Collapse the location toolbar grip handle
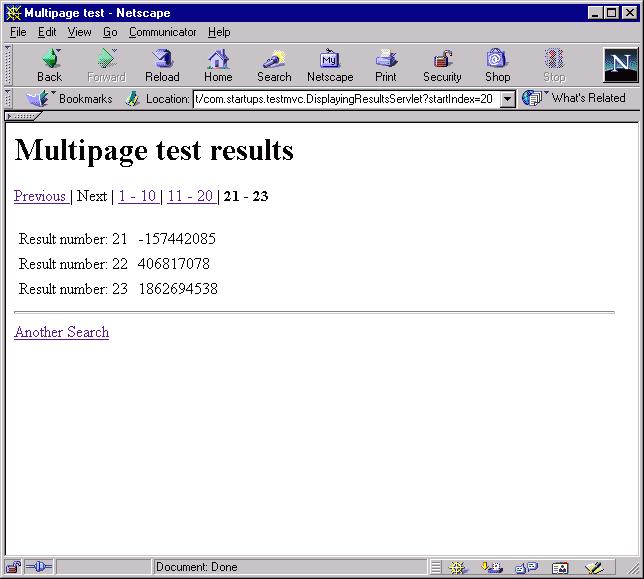The height and width of the screenshot is (579, 644). tap(9, 99)
